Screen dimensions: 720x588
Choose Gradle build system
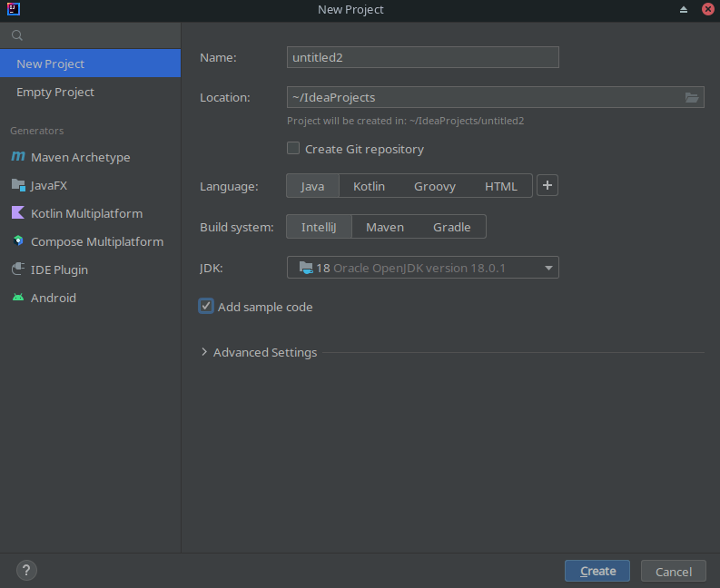tap(452, 227)
